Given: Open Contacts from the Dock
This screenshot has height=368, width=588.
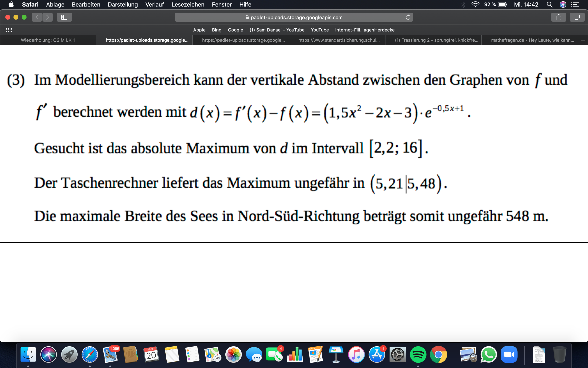Looking at the screenshot, I should point(131,354).
